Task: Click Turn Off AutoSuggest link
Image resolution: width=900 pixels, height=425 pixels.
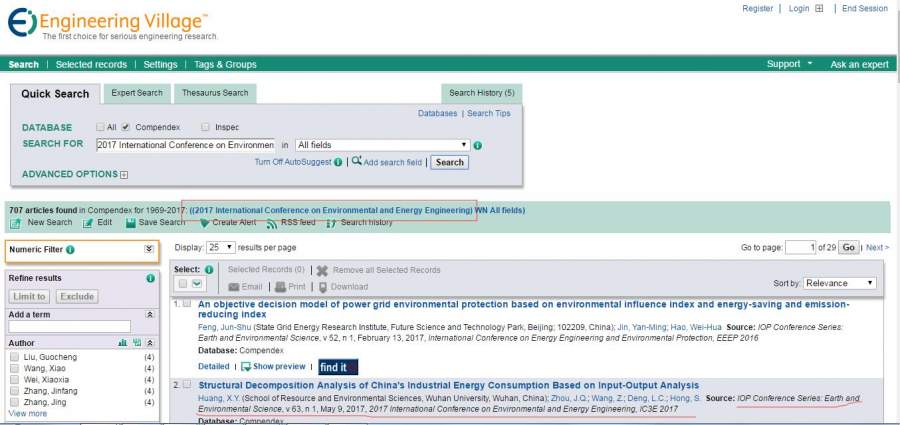Action: point(293,163)
